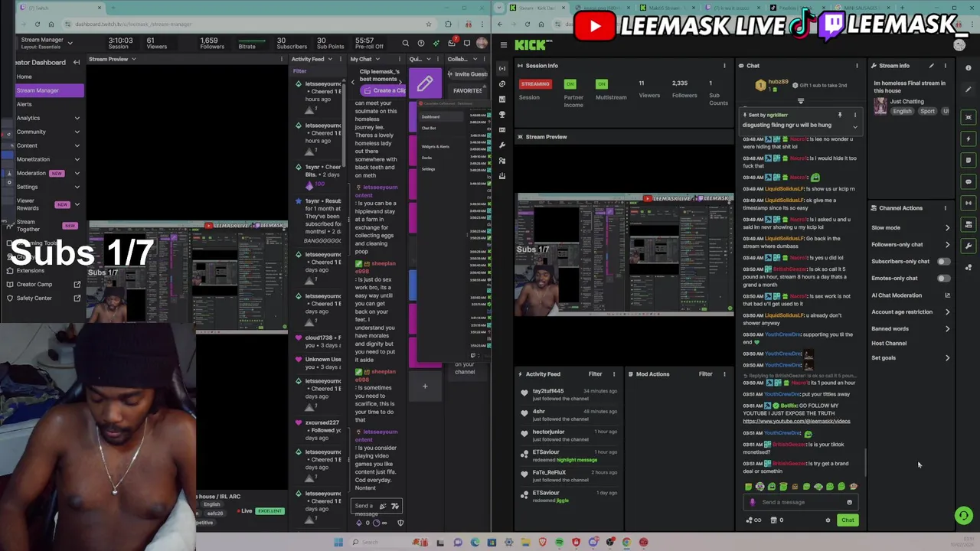Screen dimensions: 980x551
Task: Pin the message from ngrkillerr
Action: 839,115
